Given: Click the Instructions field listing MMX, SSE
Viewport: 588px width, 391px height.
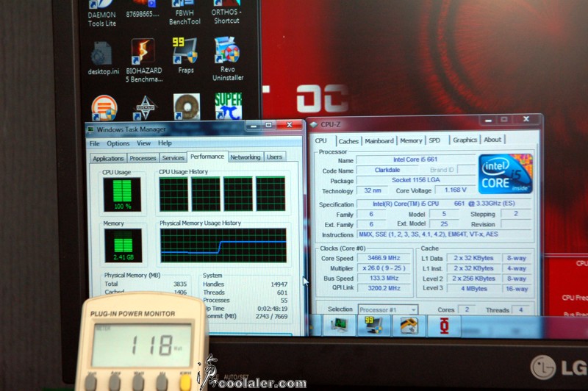Looking at the screenshot, I should [445, 234].
